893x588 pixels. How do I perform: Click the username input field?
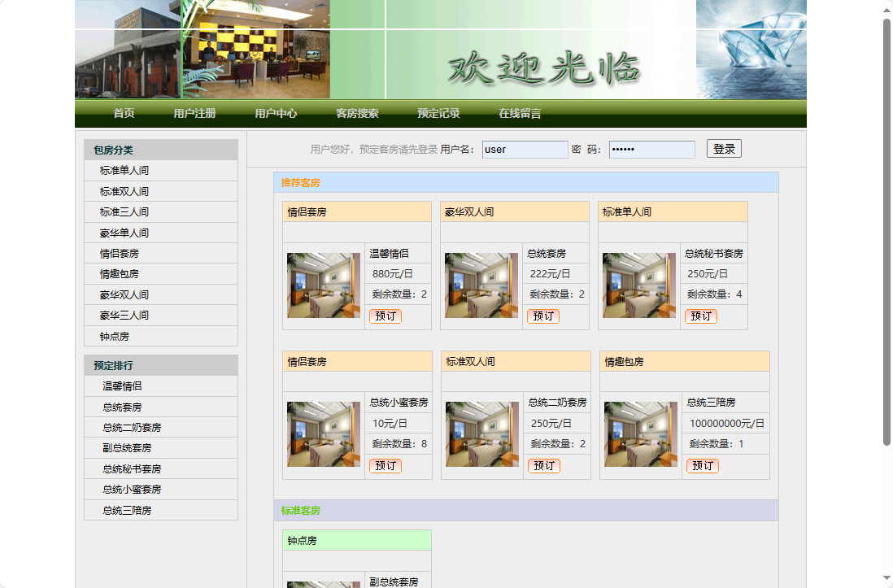(523, 149)
